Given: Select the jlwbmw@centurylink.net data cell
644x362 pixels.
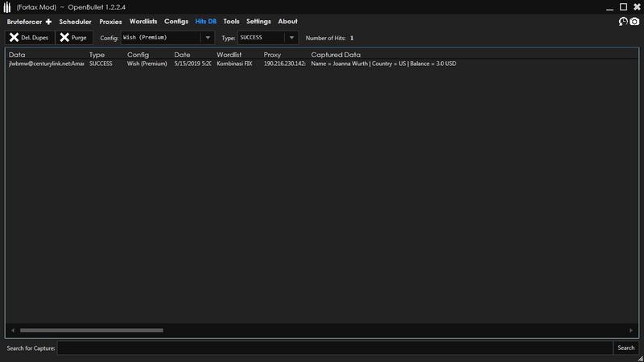Looking at the screenshot, I should tap(47, 64).
